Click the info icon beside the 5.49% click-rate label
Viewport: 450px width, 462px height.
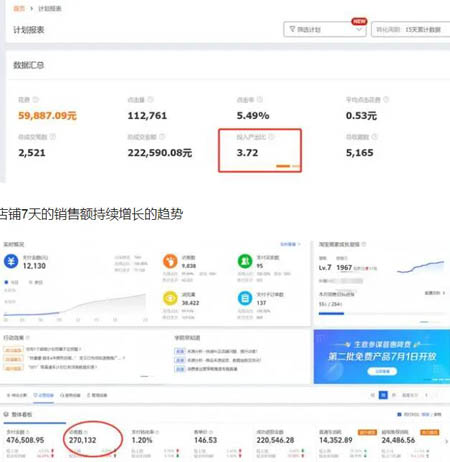tap(260, 99)
